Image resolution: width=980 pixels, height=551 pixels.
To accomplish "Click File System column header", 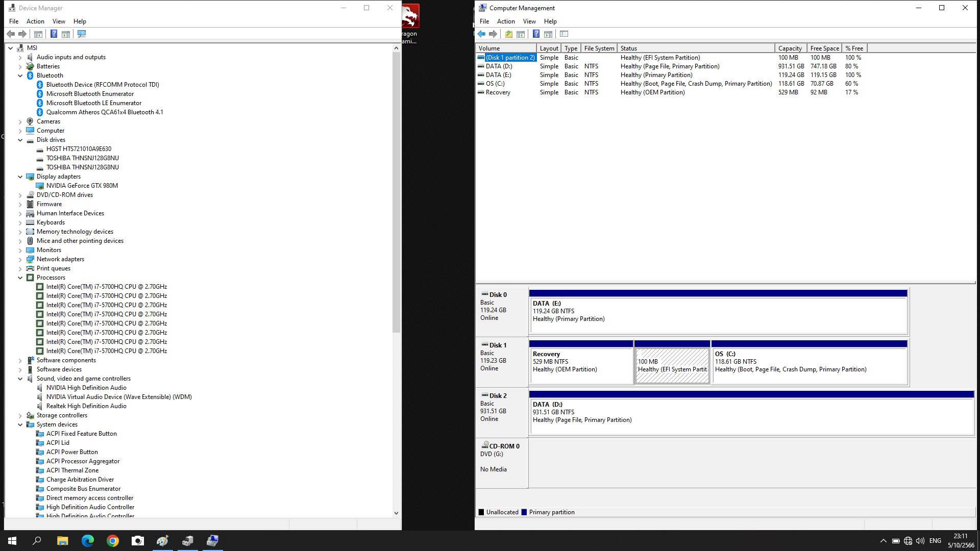I will (599, 48).
